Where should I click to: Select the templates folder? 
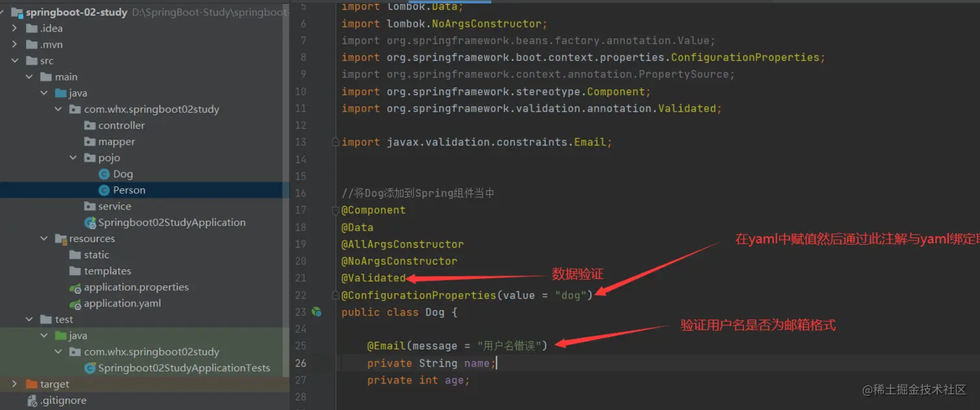[x=108, y=271]
